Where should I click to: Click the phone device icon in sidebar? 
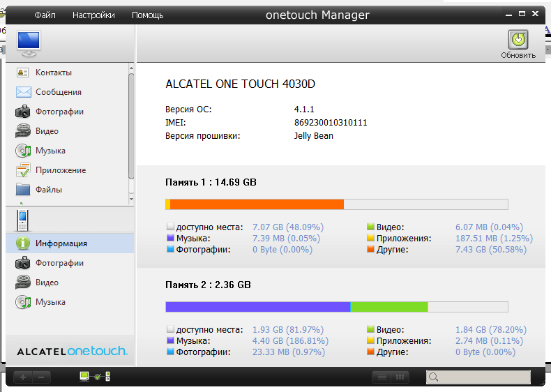(22, 220)
